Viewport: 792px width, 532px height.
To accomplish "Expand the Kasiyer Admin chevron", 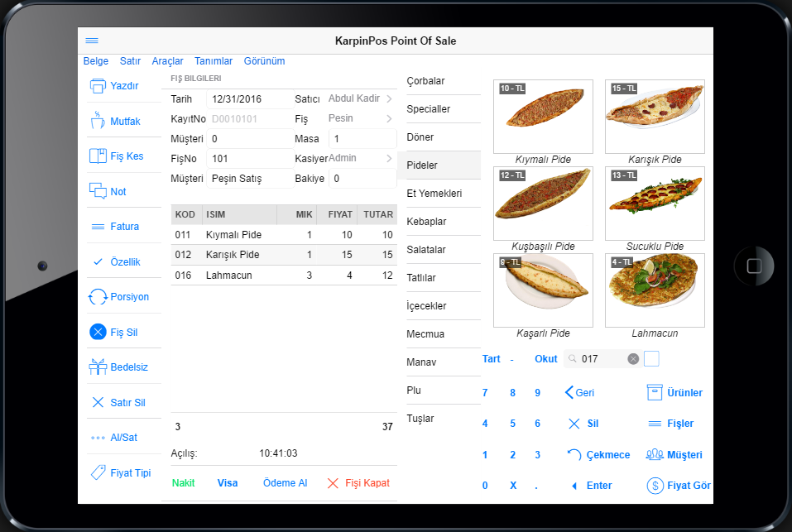I will 389,159.
